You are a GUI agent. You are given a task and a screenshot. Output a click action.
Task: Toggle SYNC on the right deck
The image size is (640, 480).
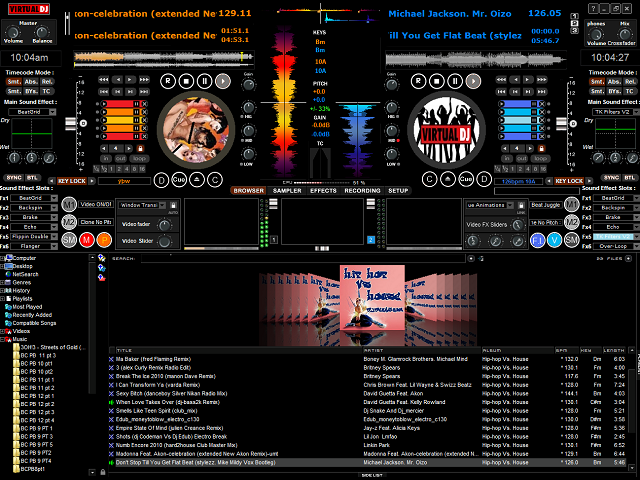pyautogui.click(x=611, y=178)
